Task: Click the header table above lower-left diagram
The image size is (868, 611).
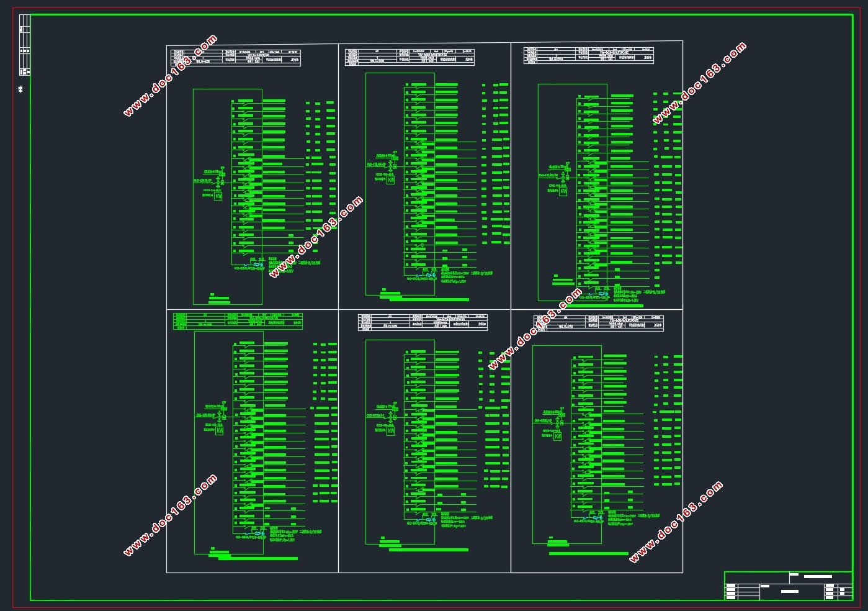Action: point(238,320)
